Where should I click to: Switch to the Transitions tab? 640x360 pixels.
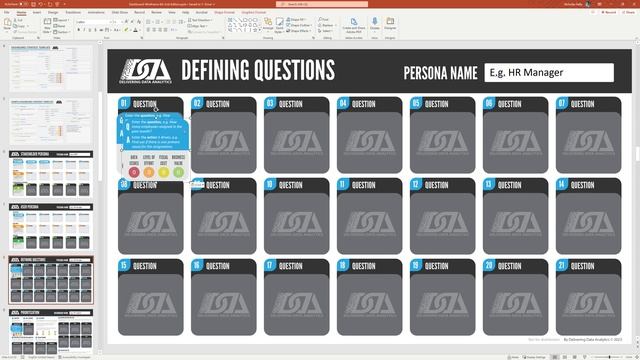(73, 12)
